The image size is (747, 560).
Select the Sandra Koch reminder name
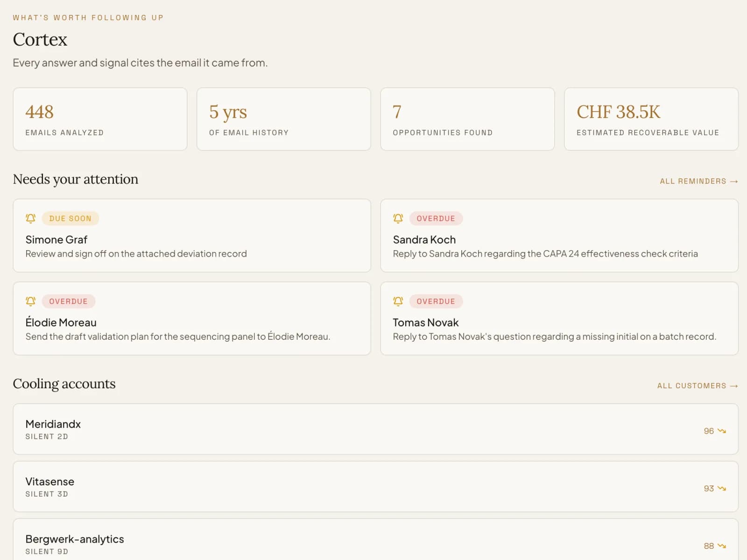[424, 239]
